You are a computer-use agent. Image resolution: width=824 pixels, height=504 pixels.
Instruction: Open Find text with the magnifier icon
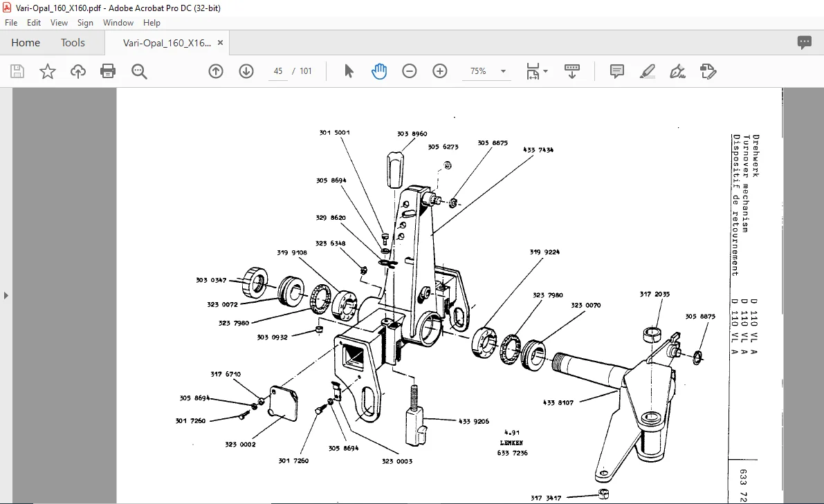point(139,71)
